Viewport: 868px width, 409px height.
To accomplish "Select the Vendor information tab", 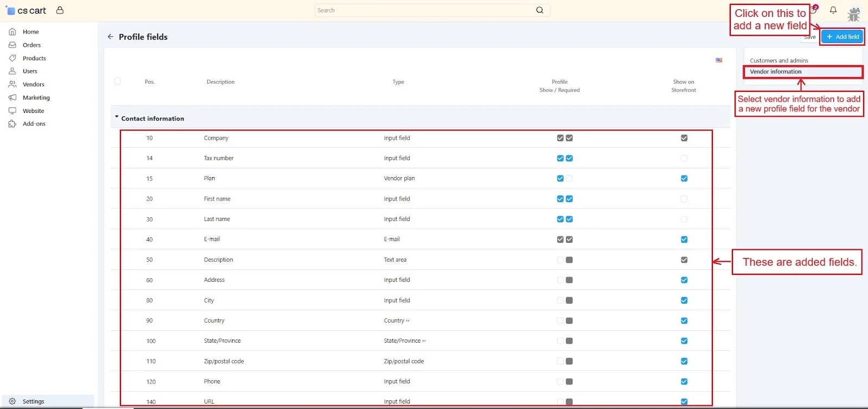I will coord(776,72).
